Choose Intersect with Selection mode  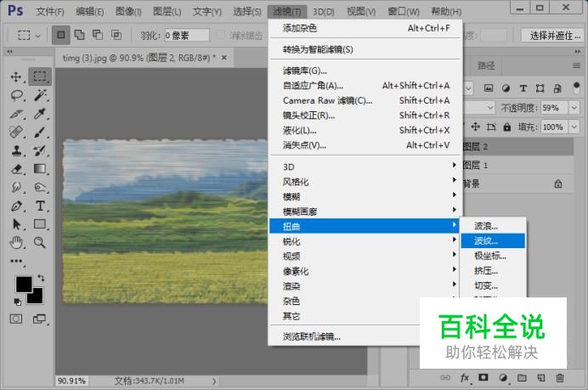point(116,35)
